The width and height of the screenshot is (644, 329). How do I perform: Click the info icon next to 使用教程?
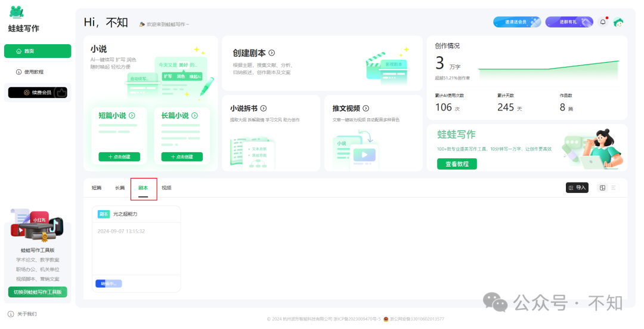[19, 72]
